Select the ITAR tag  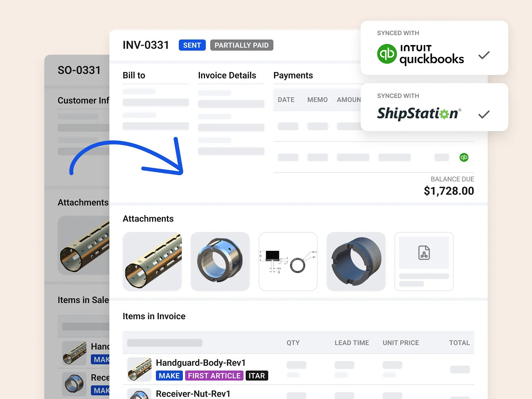click(x=257, y=376)
